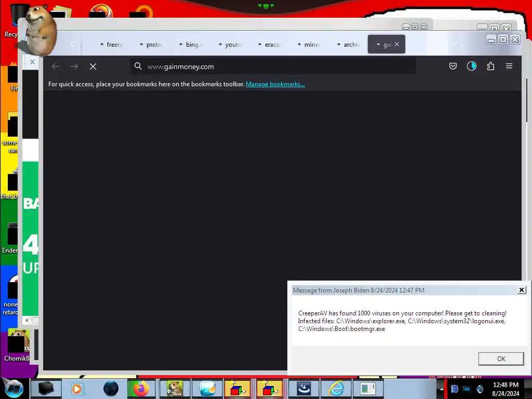The image size is (532, 399).
Task: Open the Manage bookmarks link
Action: point(275,84)
